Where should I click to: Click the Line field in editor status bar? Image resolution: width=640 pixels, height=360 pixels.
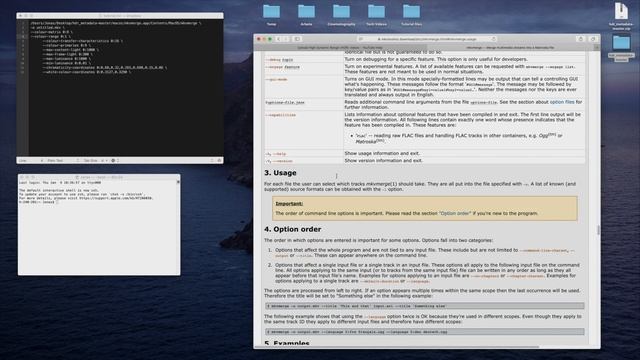coord(31,161)
